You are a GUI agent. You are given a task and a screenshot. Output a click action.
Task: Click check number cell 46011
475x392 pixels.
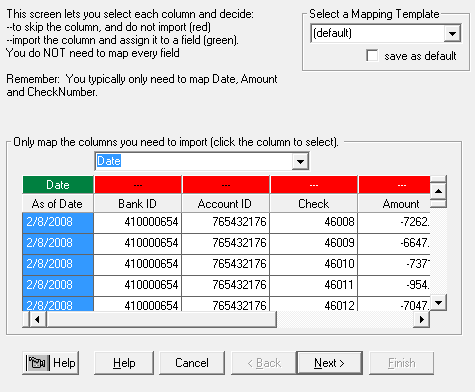[314, 285]
